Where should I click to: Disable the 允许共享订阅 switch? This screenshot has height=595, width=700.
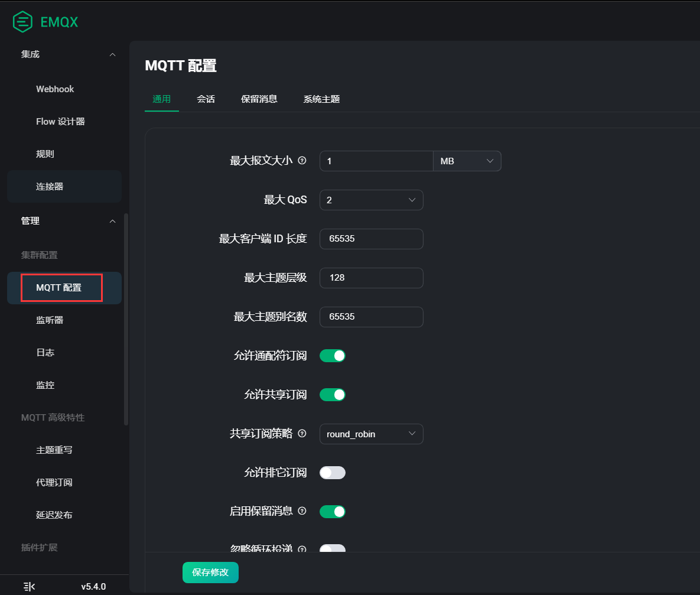tap(333, 395)
